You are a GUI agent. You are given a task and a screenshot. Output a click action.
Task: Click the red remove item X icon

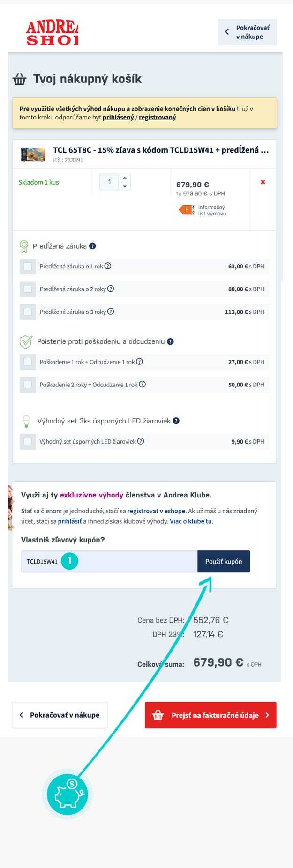[263, 182]
